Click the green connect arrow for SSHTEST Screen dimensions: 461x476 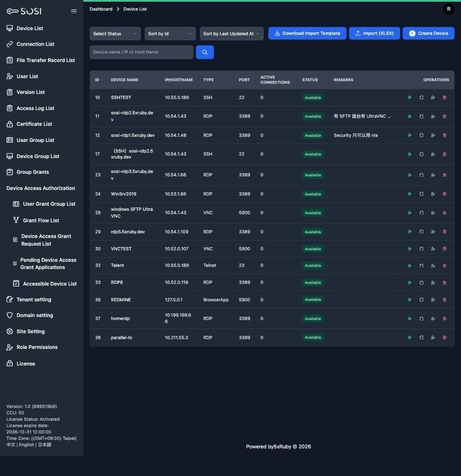[410, 97]
